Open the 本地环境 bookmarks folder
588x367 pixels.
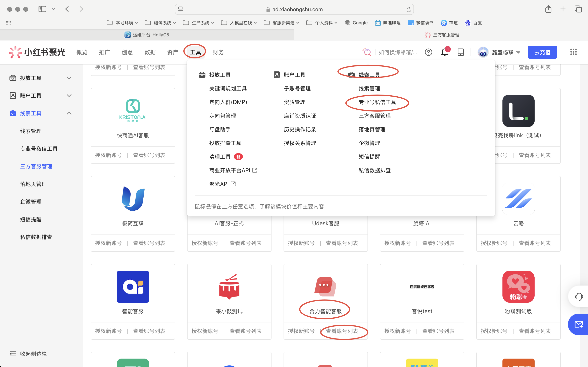(x=122, y=23)
